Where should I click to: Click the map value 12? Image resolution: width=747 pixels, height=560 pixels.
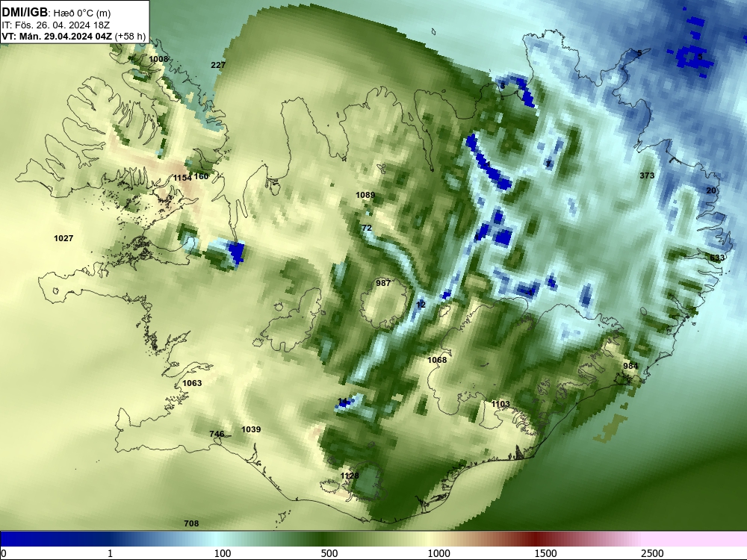click(x=421, y=305)
